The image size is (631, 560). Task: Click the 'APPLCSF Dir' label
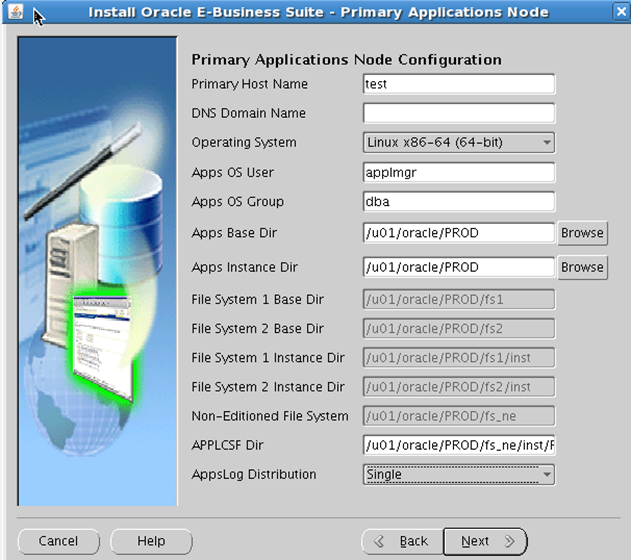point(227,445)
